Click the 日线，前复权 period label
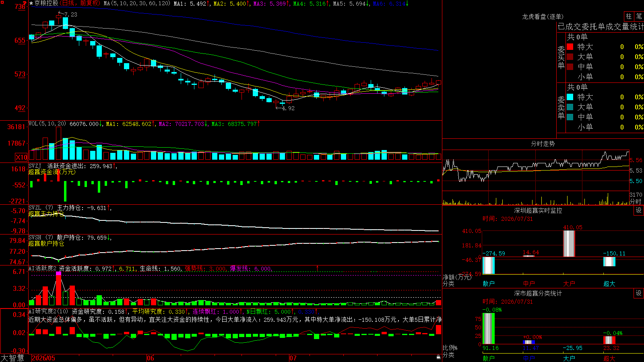The height and width of the screenshot is (362, 644). 80,3
